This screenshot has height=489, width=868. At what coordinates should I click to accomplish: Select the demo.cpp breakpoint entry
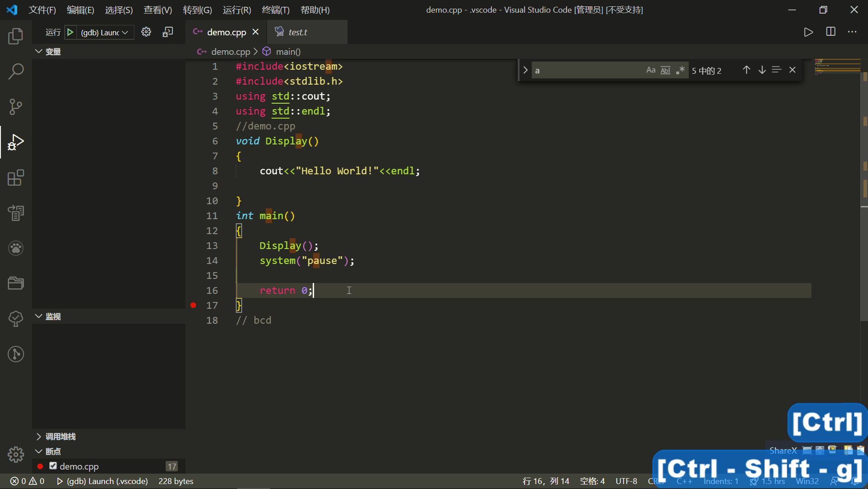pos(109,466)
